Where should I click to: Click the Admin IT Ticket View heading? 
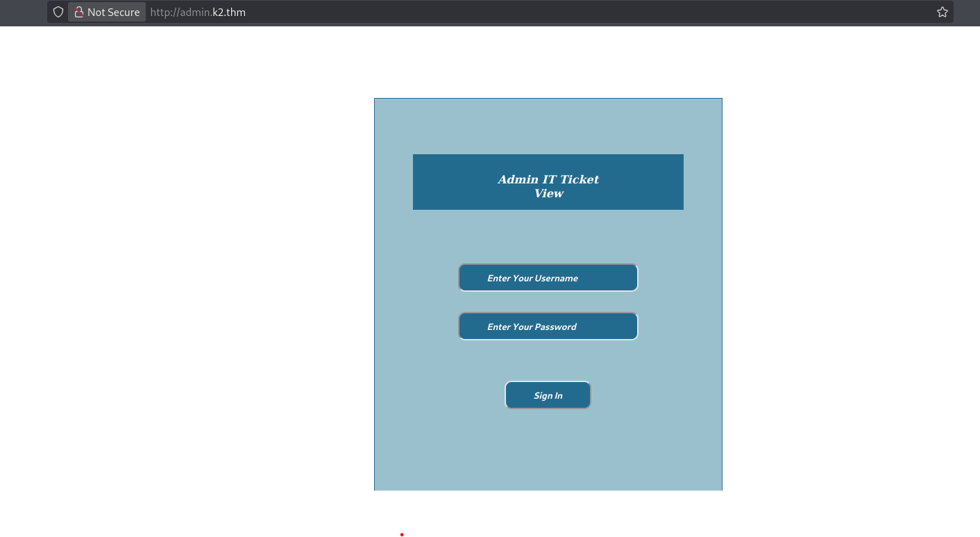[548, 186]
